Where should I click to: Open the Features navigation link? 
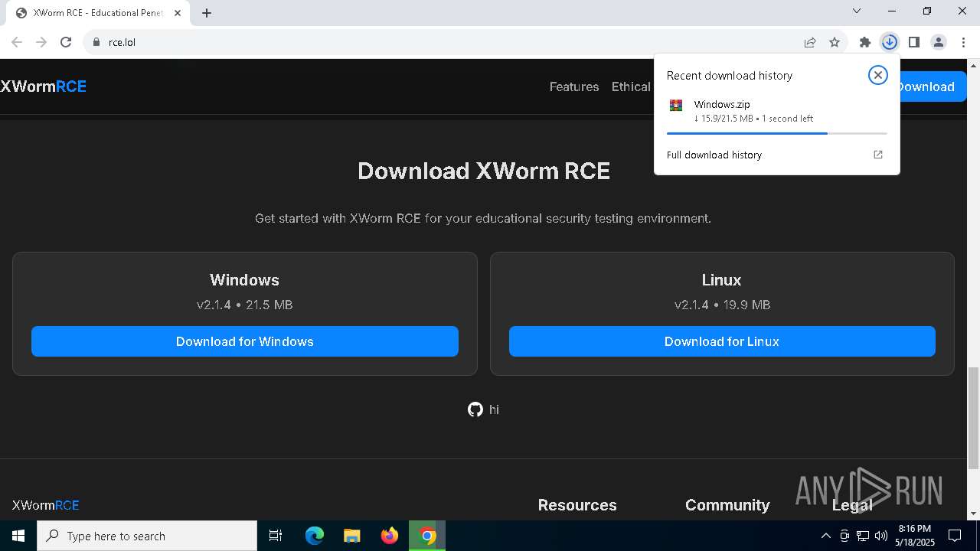574,86
